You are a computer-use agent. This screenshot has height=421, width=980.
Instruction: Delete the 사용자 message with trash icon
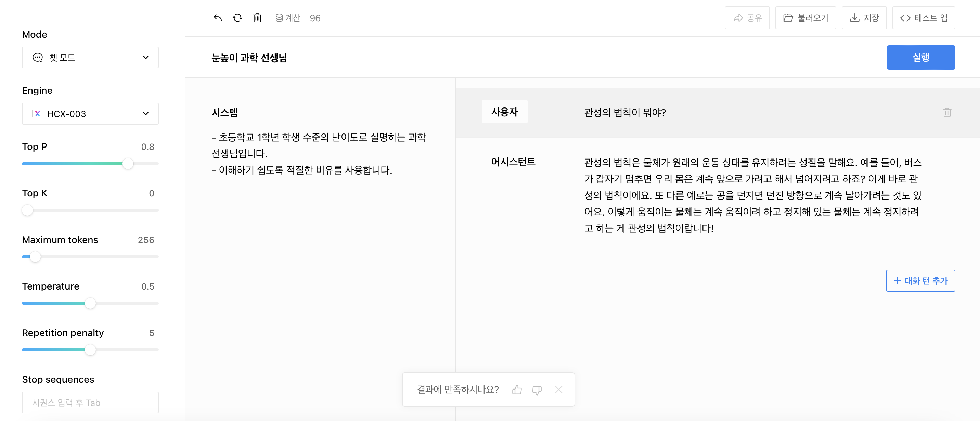pos(947,112)
